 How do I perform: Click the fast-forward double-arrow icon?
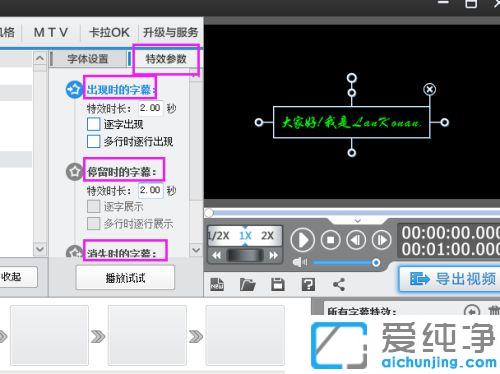click(273, 256)
